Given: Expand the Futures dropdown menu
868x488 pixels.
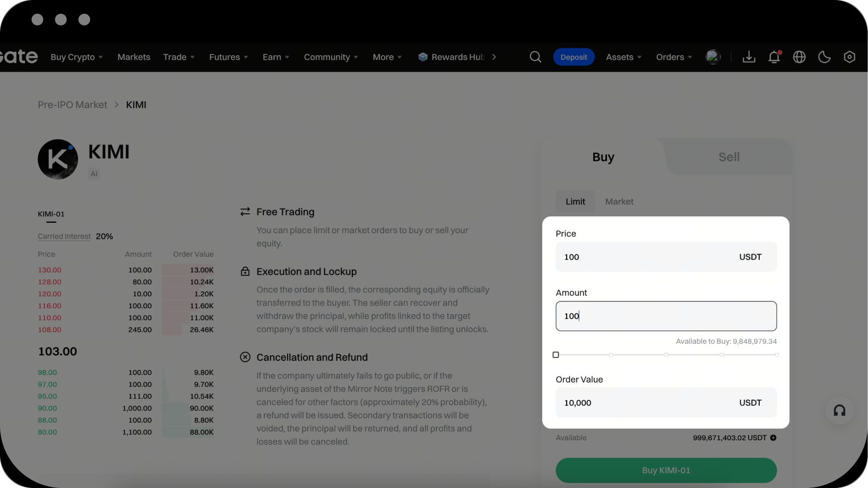Looking at the screenshot, I should tap(229, 57).
